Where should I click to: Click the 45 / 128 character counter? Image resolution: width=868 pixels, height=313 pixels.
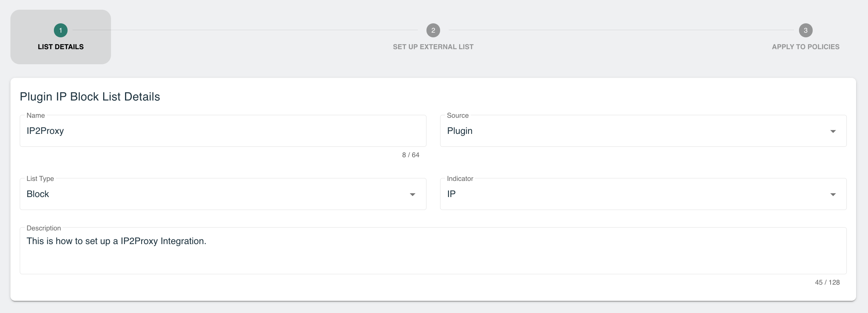coord(827,282)
